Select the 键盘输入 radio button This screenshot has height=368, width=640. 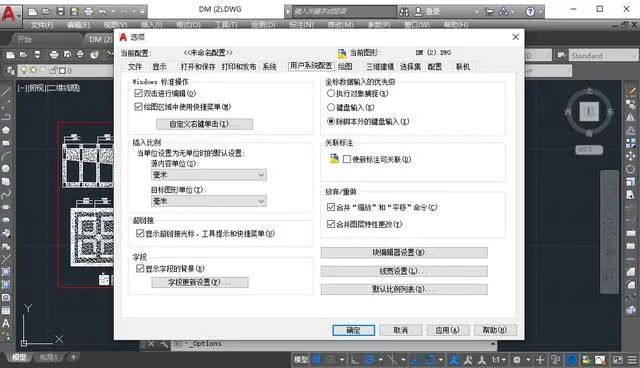click(331, 107)
